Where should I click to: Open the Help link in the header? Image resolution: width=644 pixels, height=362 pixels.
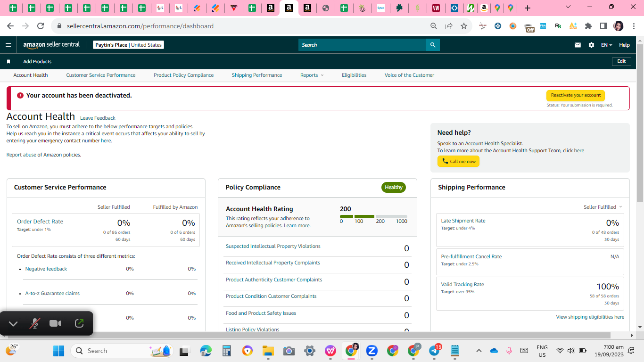tap(624, 45)
